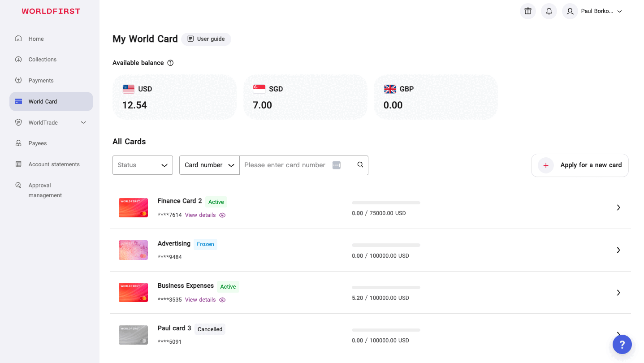Click View details for Finance Card 2
This screenshot has width=644, height=363.
click(x=200, y=215)
